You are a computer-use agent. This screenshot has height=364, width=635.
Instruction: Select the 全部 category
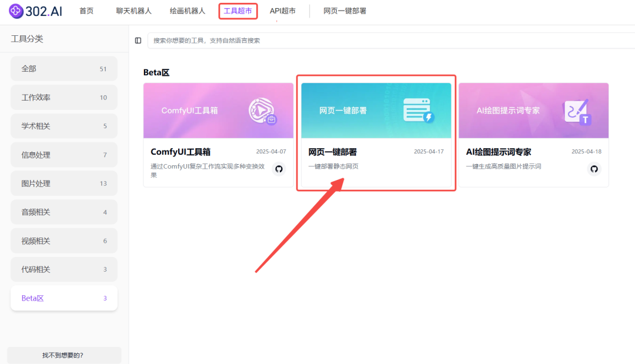[x=64, y=69]
